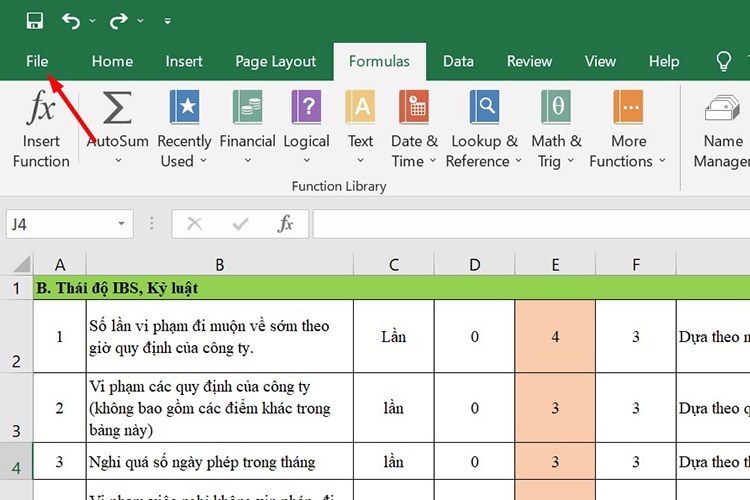Switch to the Home tab

112,61
